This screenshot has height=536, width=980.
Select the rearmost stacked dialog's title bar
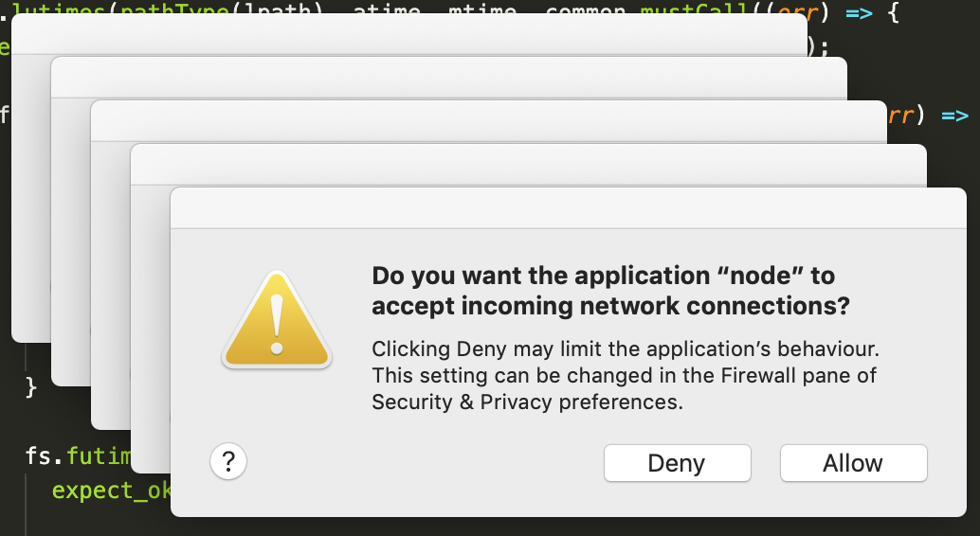(408, 34)
